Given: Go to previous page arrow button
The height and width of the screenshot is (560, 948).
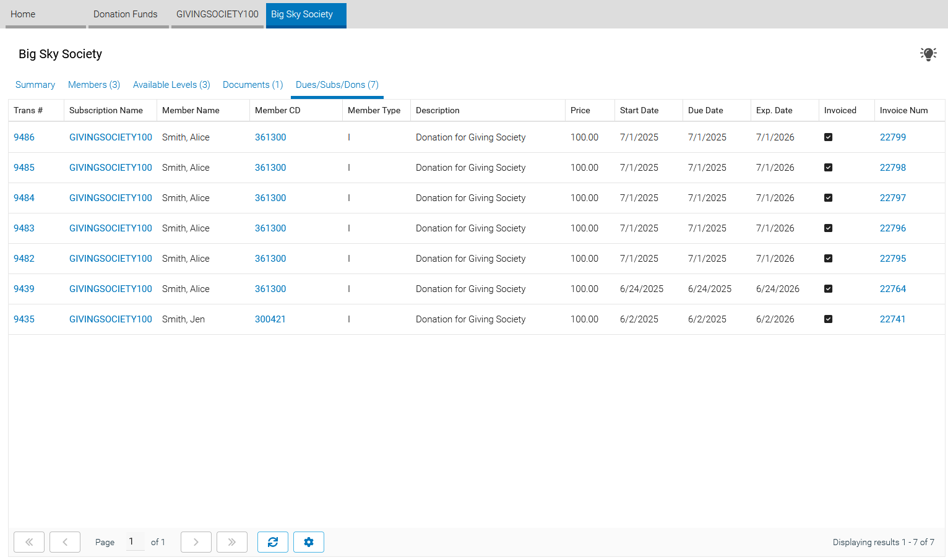Looking at the screenshot, I should [65, 542].
